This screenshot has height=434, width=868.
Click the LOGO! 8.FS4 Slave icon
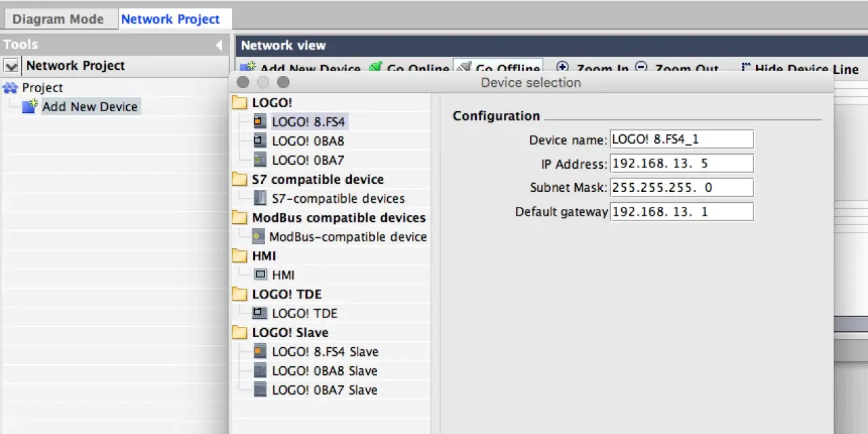click(x=260, y=351)
